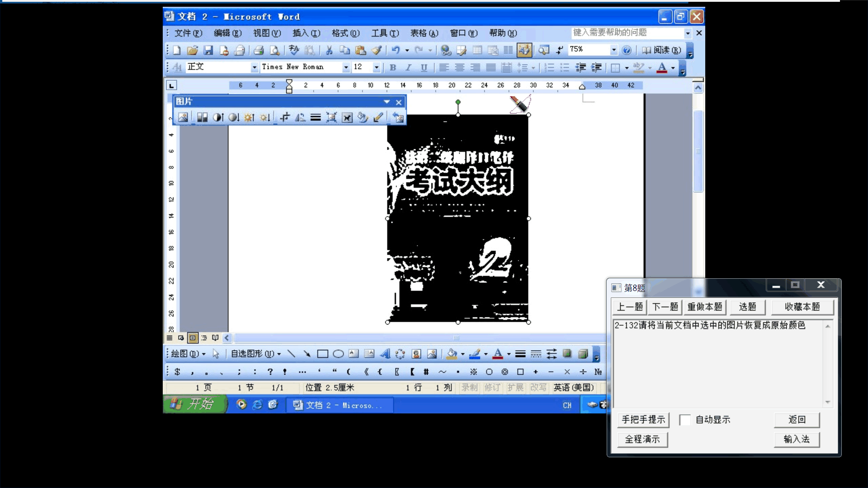Viewport: 868px width, 488px height.
Task: Click the Compress Pictures icon
Action: [331, 117]
